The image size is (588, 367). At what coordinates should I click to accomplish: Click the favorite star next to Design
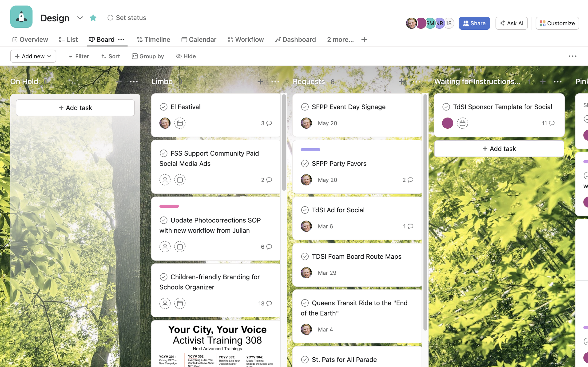click(93, 18)
